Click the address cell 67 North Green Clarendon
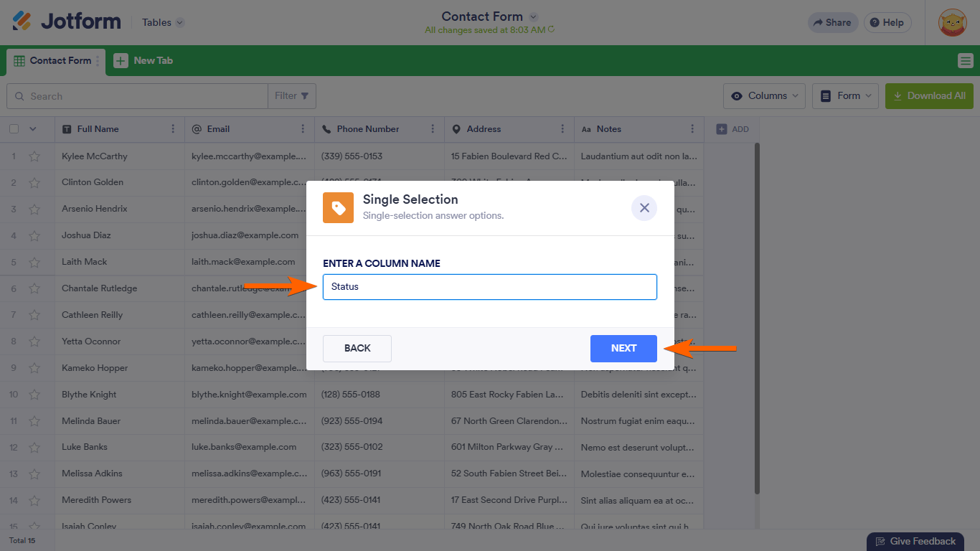 (x=509, y=421)
